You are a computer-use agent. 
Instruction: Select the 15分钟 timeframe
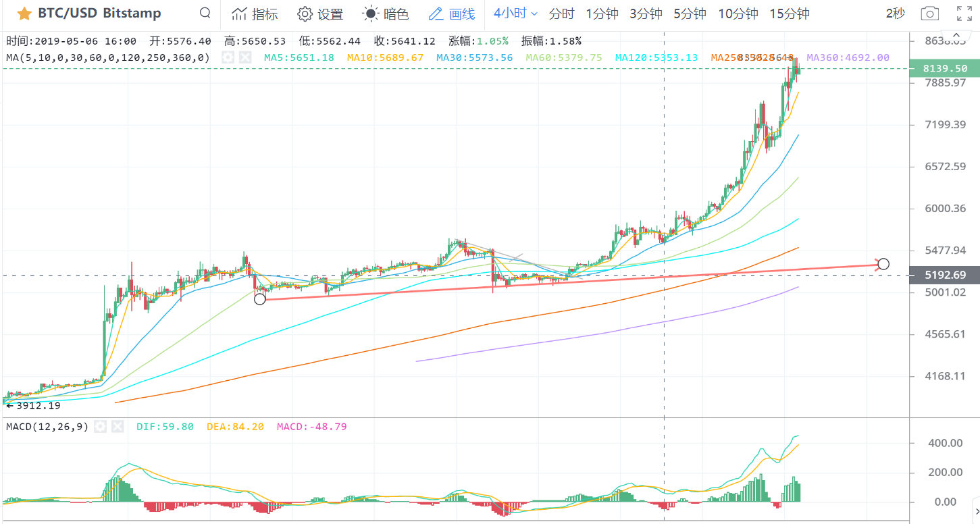tap(790, 14)
